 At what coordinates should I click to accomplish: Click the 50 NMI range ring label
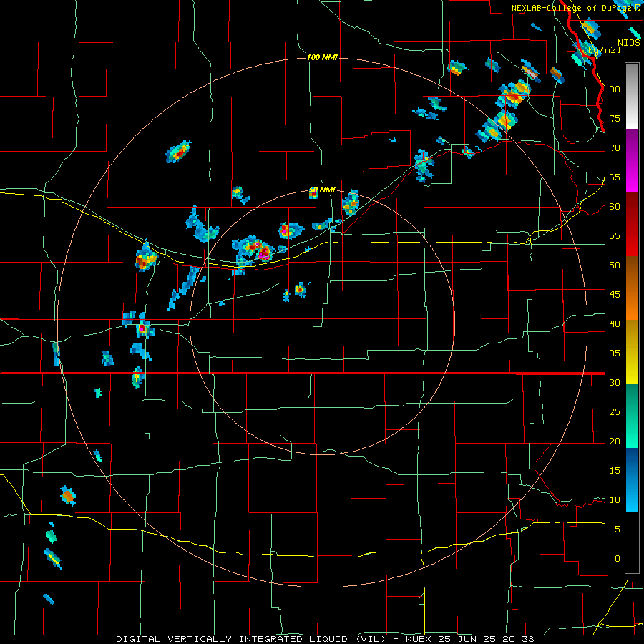click(x=322, y=190)
